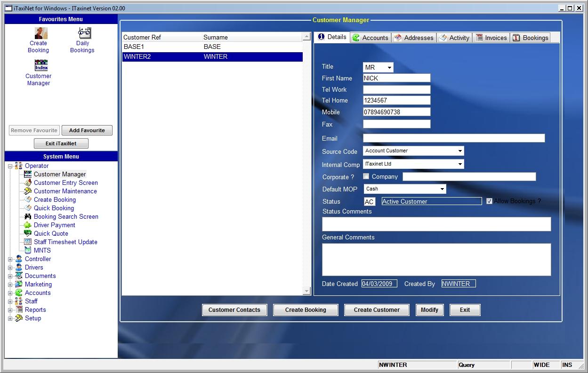Switch to the Invoices tab

491,38
